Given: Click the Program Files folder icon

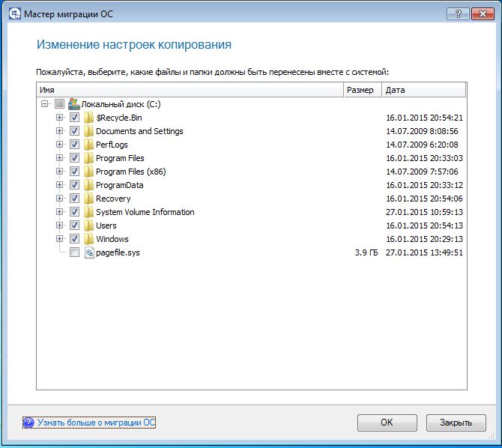Looking at the screenshot, I should (88, 158).
